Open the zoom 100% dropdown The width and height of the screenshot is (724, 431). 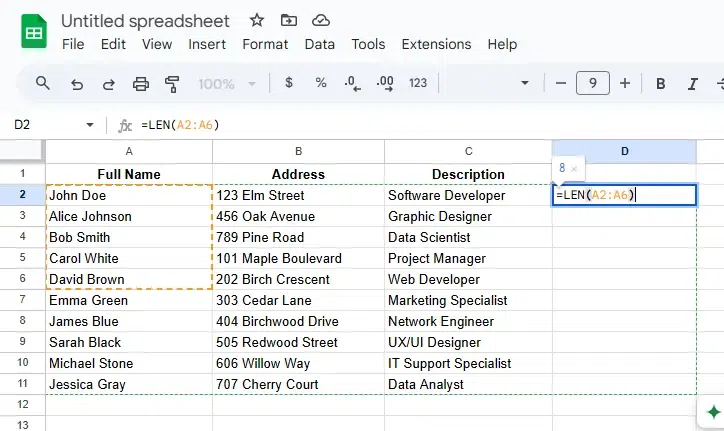tap(227, 84)
